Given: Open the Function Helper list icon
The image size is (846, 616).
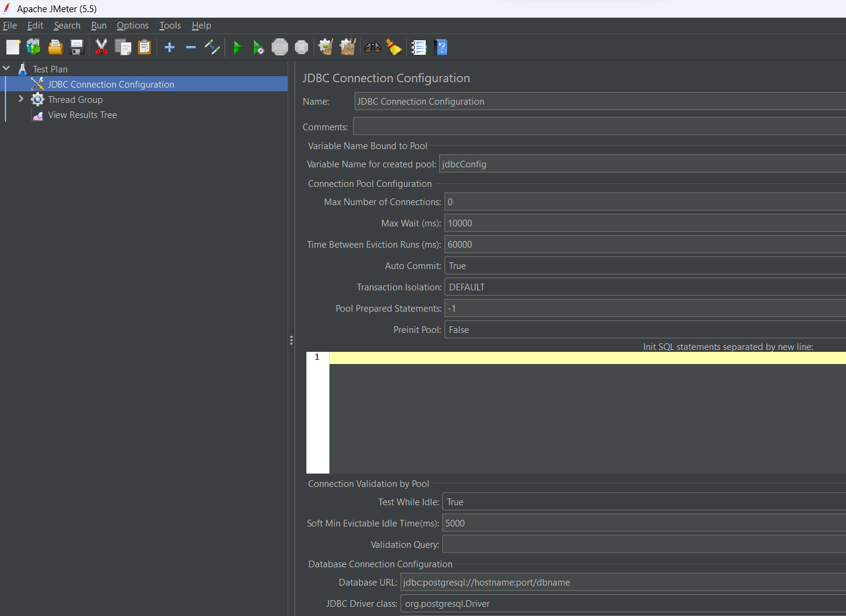Looking at the screenshot, I should [419, 47].
